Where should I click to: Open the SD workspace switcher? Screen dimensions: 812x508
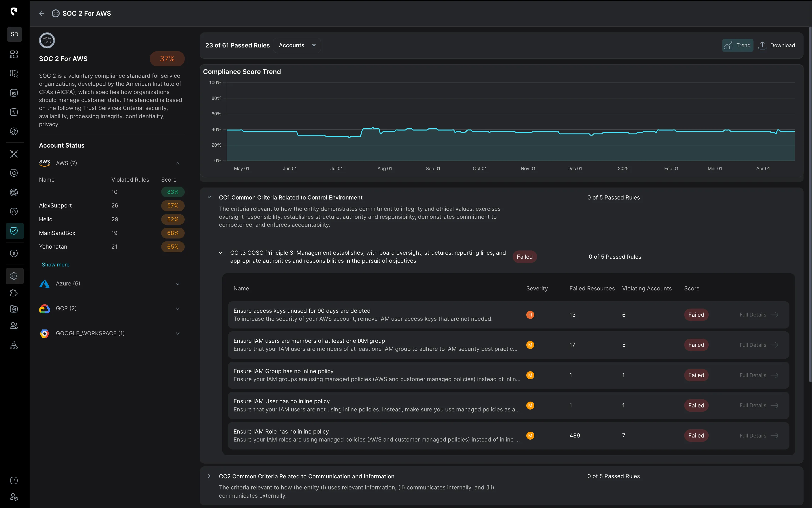point(14,34)
